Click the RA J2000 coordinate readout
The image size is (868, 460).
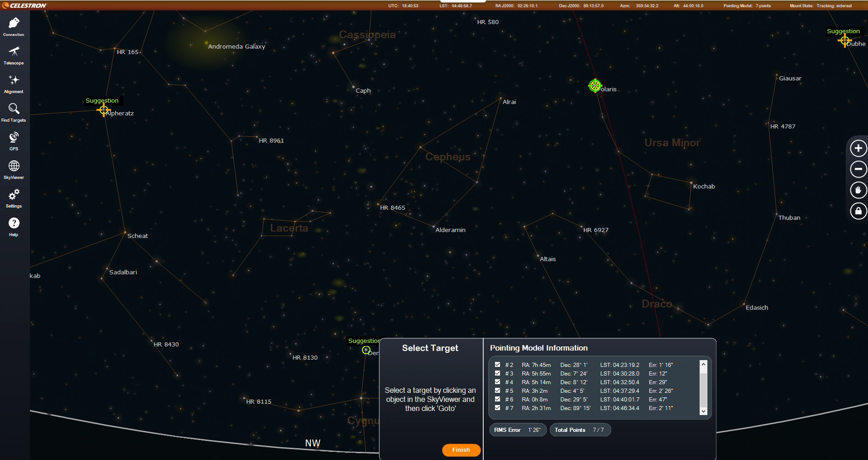[x=516, y=6]
